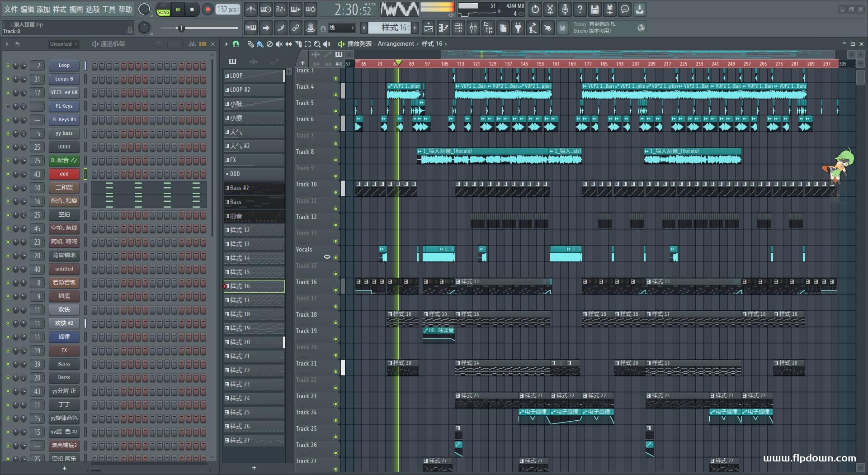868x475 pixels.
Task: Enable typing keyboard to piano
Action: click(251, 28)
